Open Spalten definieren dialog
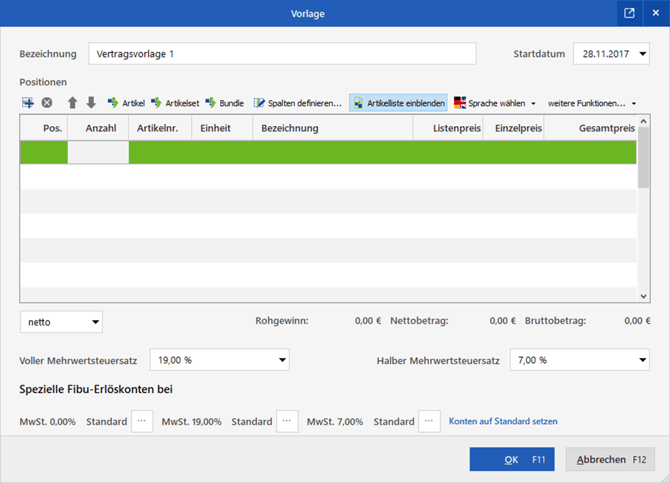The width and height of the screenshot is (670, 483). [x=298, y=103]
